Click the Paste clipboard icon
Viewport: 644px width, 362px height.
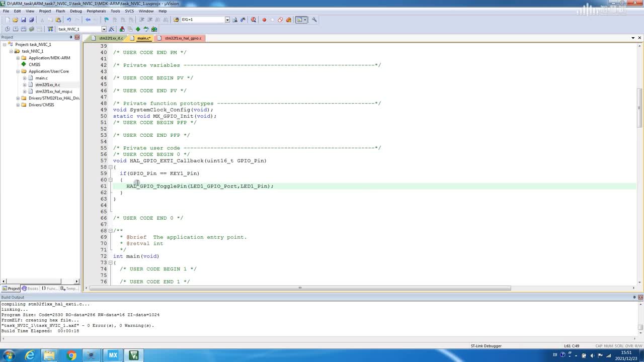point(58,20)
